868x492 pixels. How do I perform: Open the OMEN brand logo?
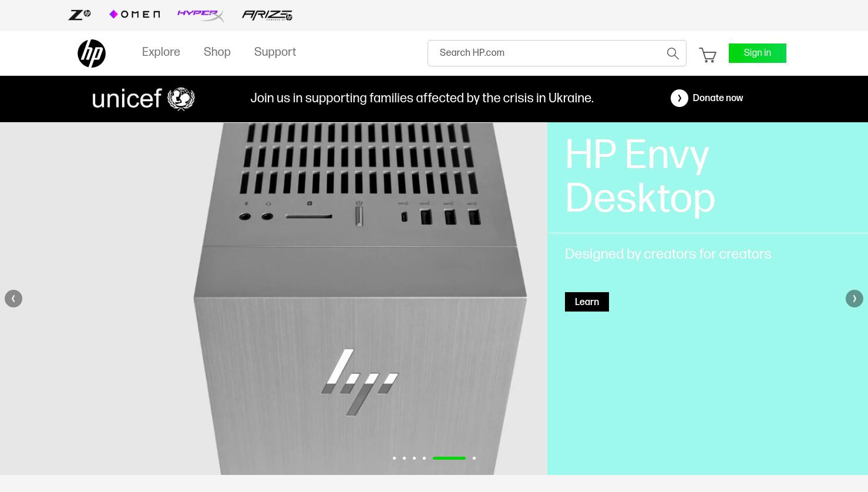[x=134, y=14]
